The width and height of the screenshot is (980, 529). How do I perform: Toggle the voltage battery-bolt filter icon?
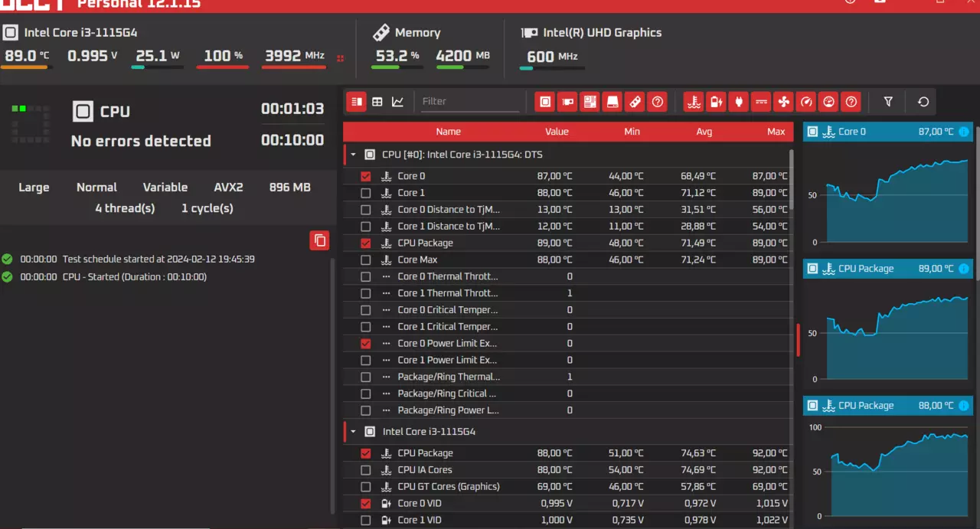(x=716, y=101)
